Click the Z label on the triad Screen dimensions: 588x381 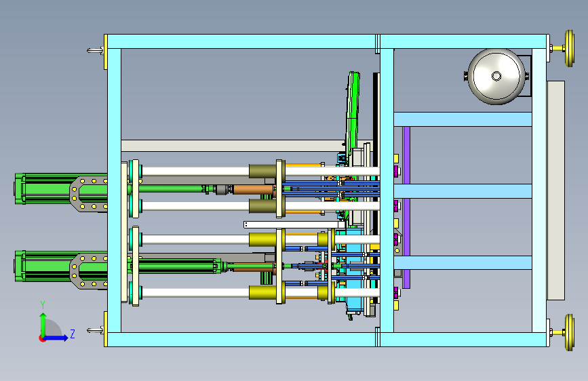pyautogui.click(x=73, y=334)
